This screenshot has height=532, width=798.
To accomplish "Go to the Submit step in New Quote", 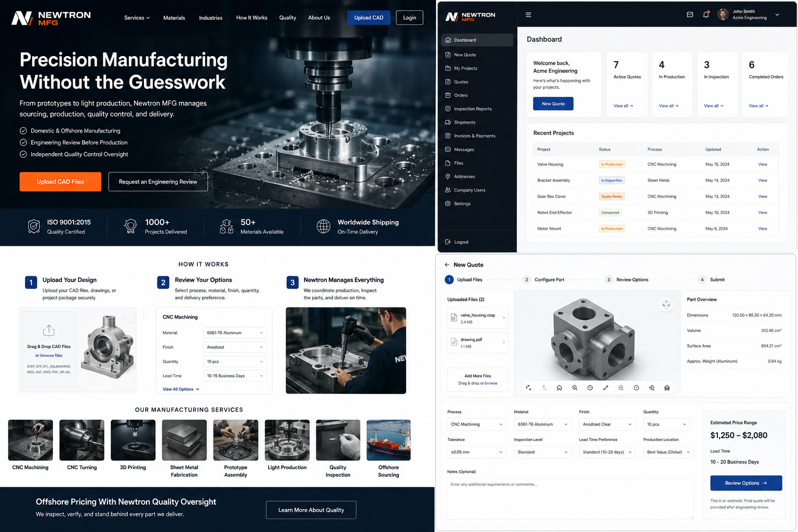I will coord(712,280).
